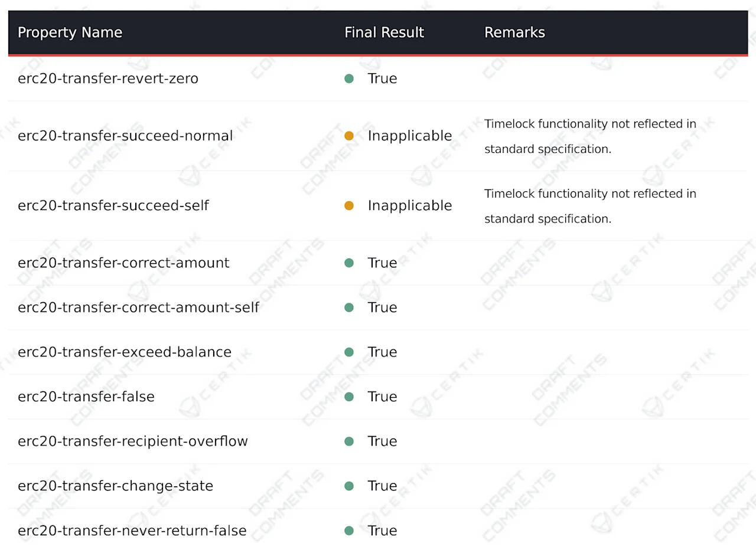The width and height of the screenshot is (756, 550).
Task: Click green dot for erc20-transfer-recipient-overflow
Action: (349, 441)
